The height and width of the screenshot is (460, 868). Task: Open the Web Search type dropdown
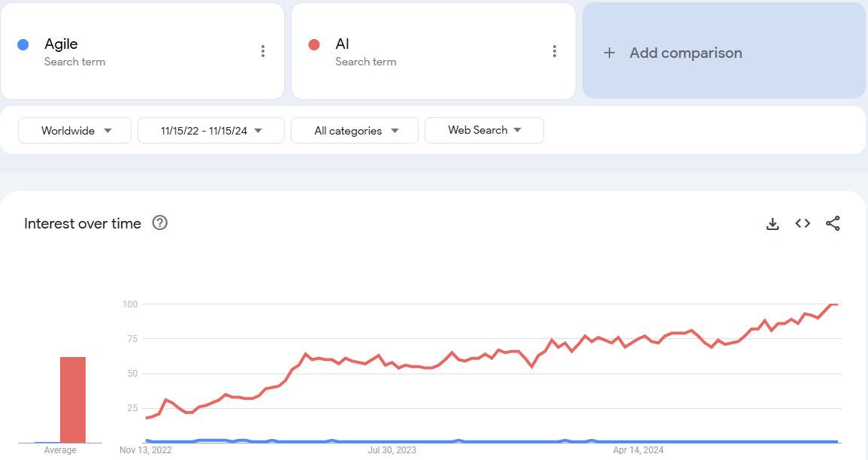tap(484, 130)
